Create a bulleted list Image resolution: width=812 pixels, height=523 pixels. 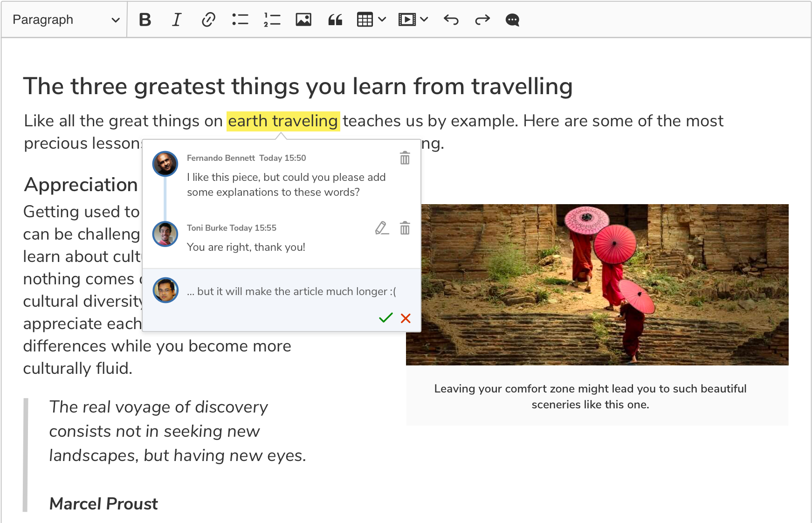[240, 19]
